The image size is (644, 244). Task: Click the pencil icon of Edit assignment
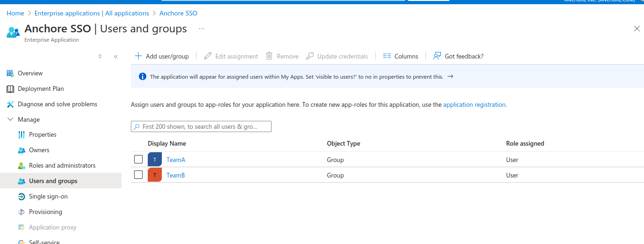pyautogui.click(x=208, y=56)
